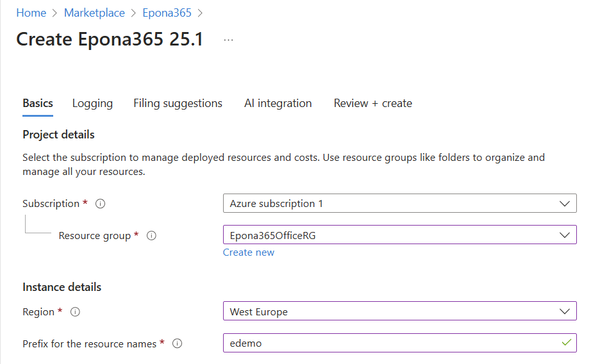
Task: Click the Resource group field label
Action: pyautogui.click(x=95, y=236)
